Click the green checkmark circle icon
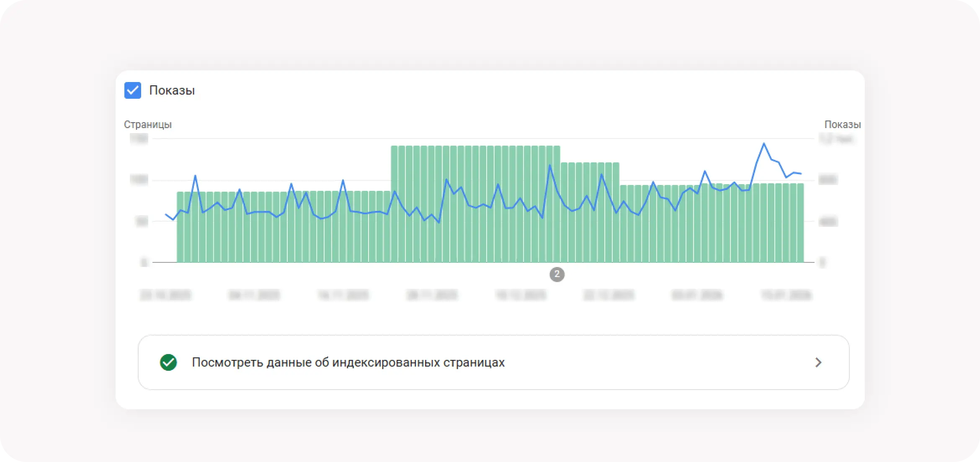Screen dimensions: 980x462 click(168, 362)
